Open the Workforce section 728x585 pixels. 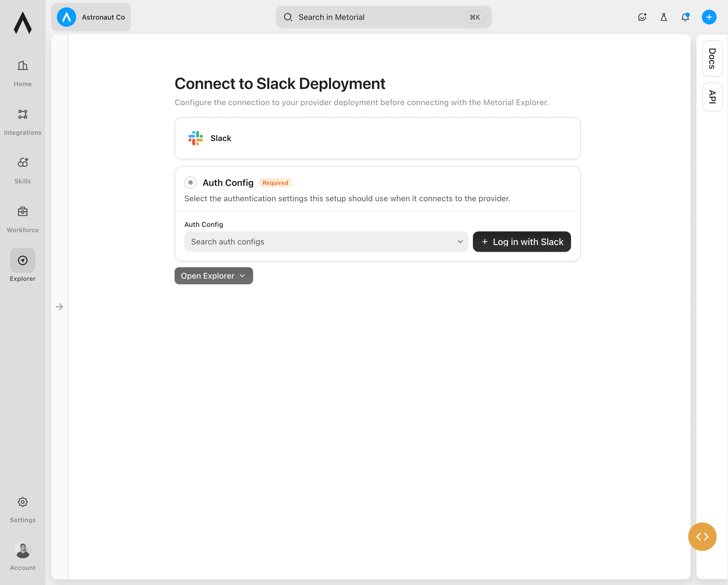23,219
